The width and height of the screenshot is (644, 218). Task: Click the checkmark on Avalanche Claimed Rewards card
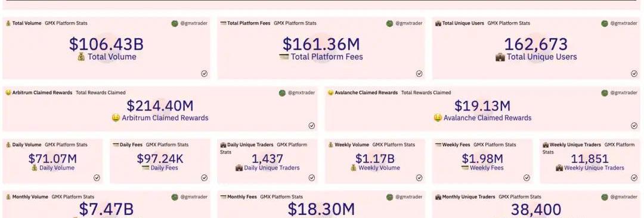[x=634, y=126]
